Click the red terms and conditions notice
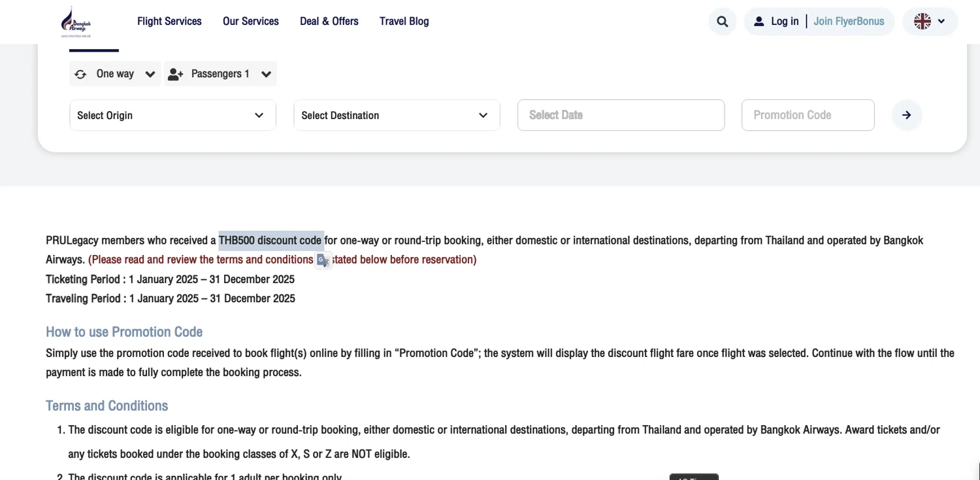Viewport: 980px width, 480px height. coord(282,260)
